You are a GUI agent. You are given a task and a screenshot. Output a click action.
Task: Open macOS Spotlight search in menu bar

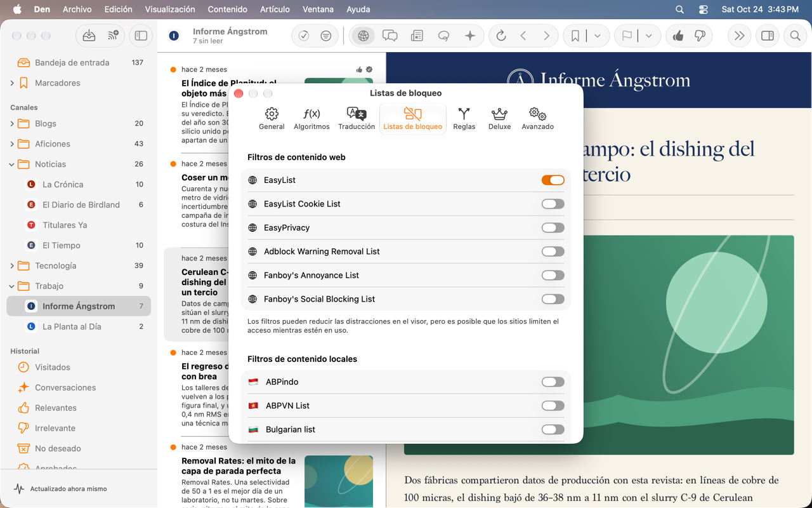(x=679, y=10)
